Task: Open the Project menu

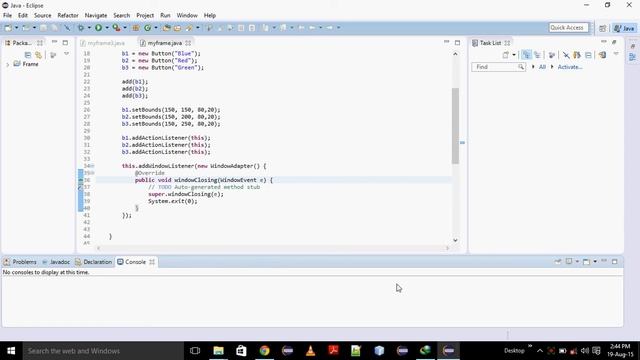Action: click(145, 16)
